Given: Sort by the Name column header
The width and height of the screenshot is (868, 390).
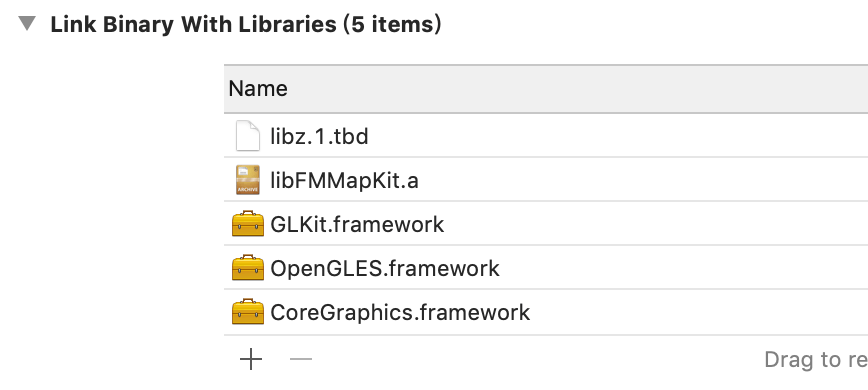Looking at the screenshot, I should pyautogui.click(x=258, y=89).
